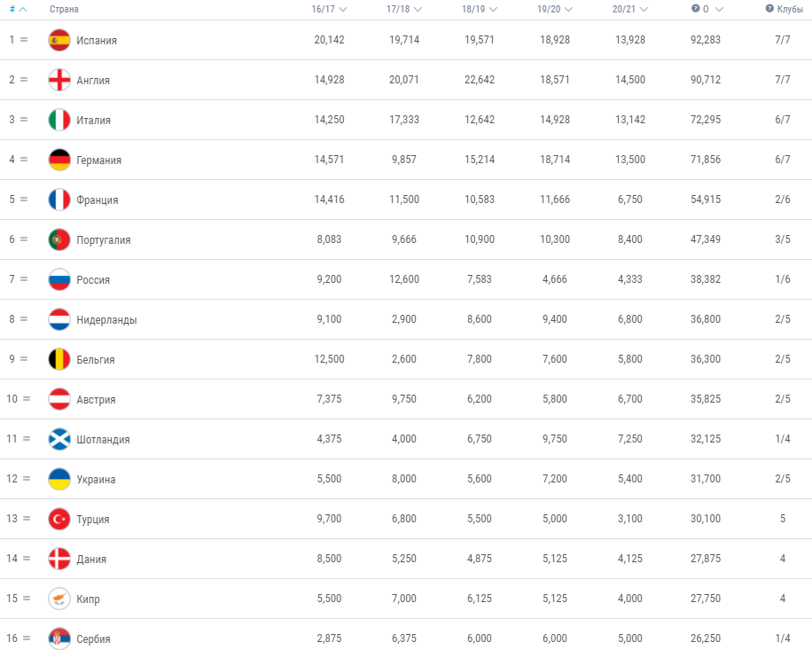Sort table by 18/19 season column
Image resolution: width=812 pixels, height=658 pixels.
click(x=479, y=9)
